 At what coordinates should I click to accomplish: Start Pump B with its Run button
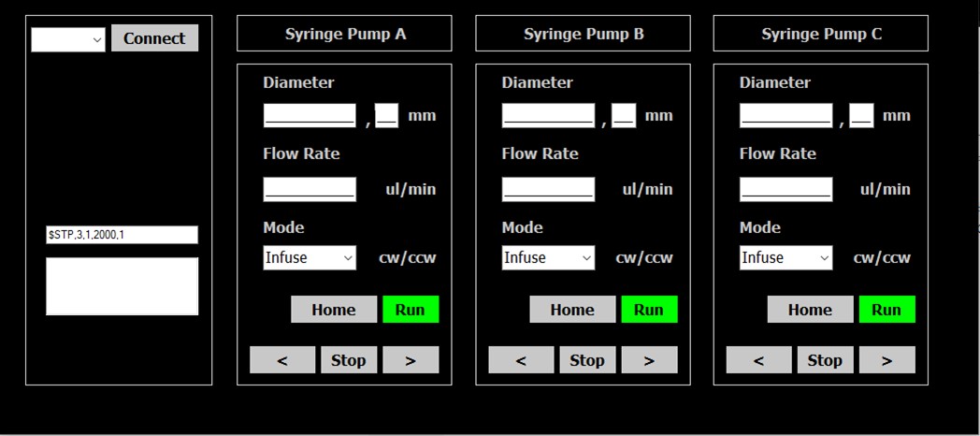649,310
